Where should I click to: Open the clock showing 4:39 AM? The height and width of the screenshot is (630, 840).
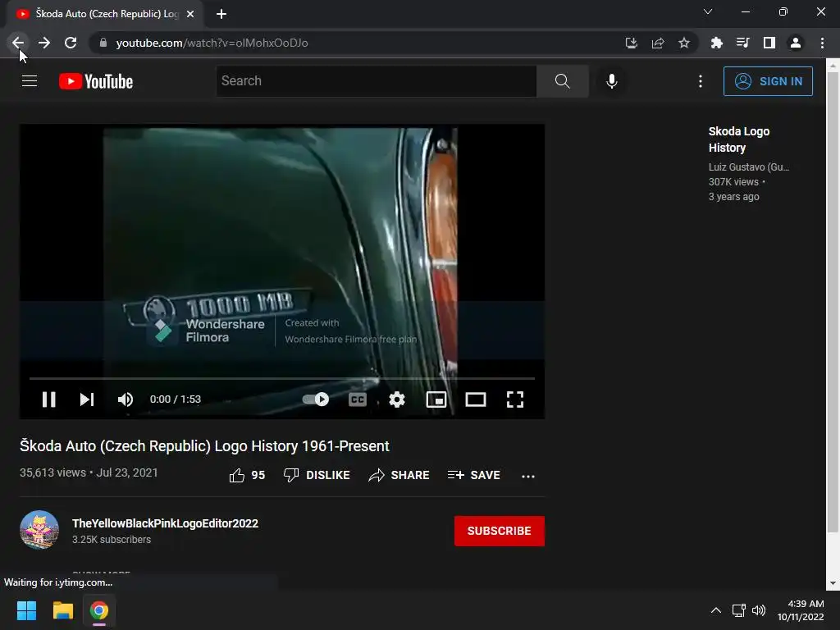[x=801, y=610]
